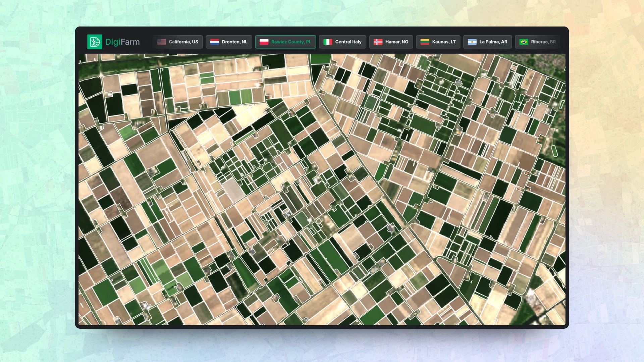Click the Brazil flag icon
Image resolution: width=644 pixels, height=362 pixels.
pyautogui.click(x=524, y=42)
